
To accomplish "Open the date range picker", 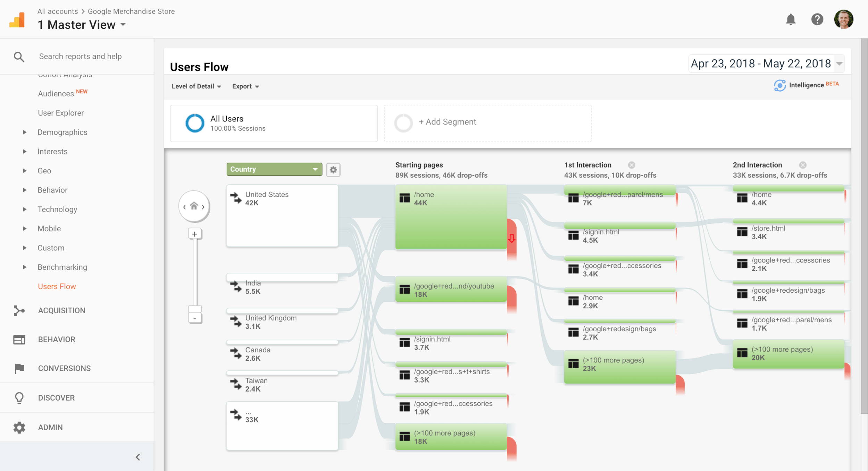I will [x=760, y=63].
